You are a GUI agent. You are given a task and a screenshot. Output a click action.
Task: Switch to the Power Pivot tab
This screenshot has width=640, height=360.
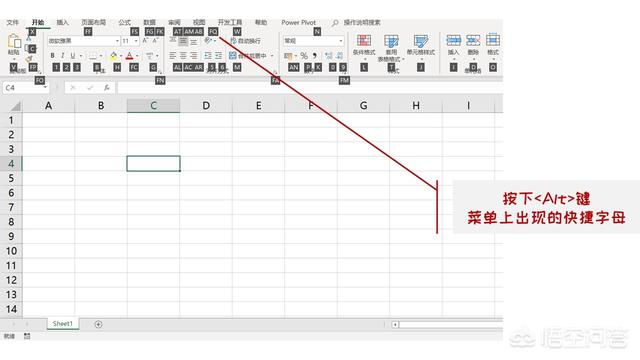click(299, 22)
